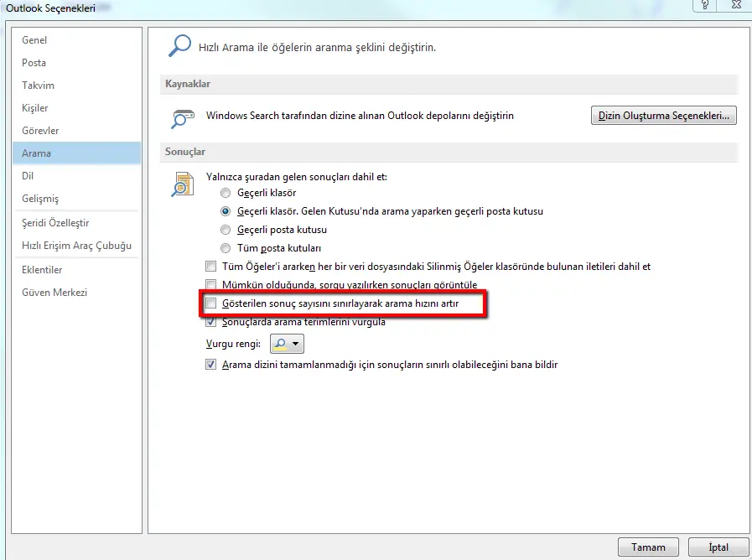Choose the Tüm posta kutuları radio button

(x=226, y=248)
